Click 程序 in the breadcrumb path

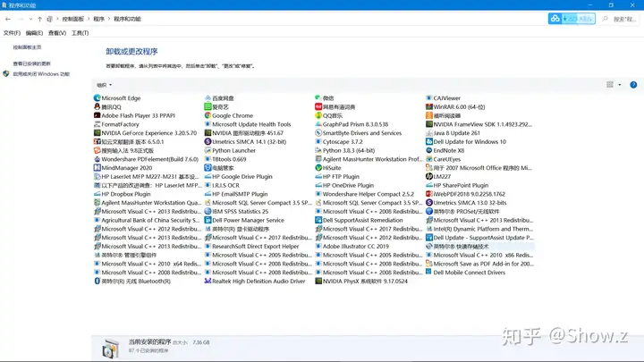click(x=99, y=19)
